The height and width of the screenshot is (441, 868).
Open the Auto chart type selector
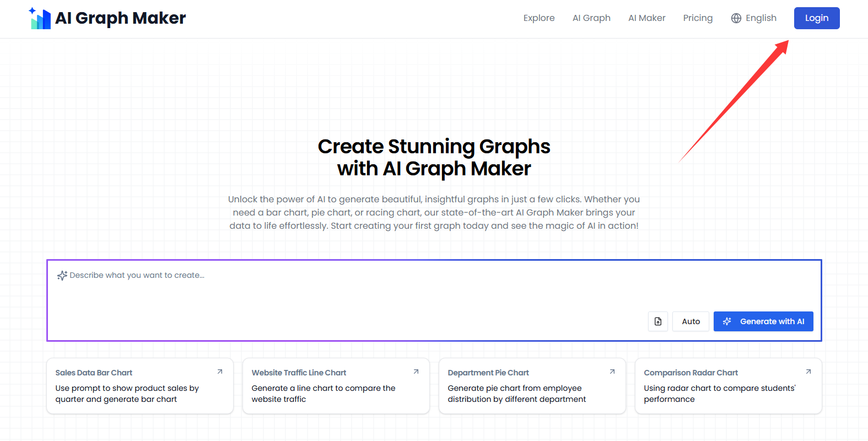pos(691,321)
